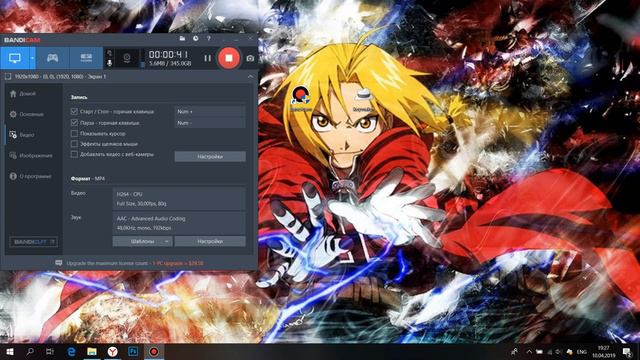Open Windows search from the taskbar
640x360 pixels.
click(x=30, y=351)
